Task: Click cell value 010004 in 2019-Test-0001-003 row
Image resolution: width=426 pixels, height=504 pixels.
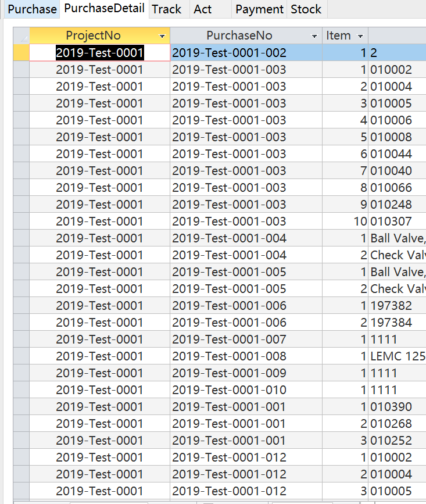Action: [x=397, y=87]
